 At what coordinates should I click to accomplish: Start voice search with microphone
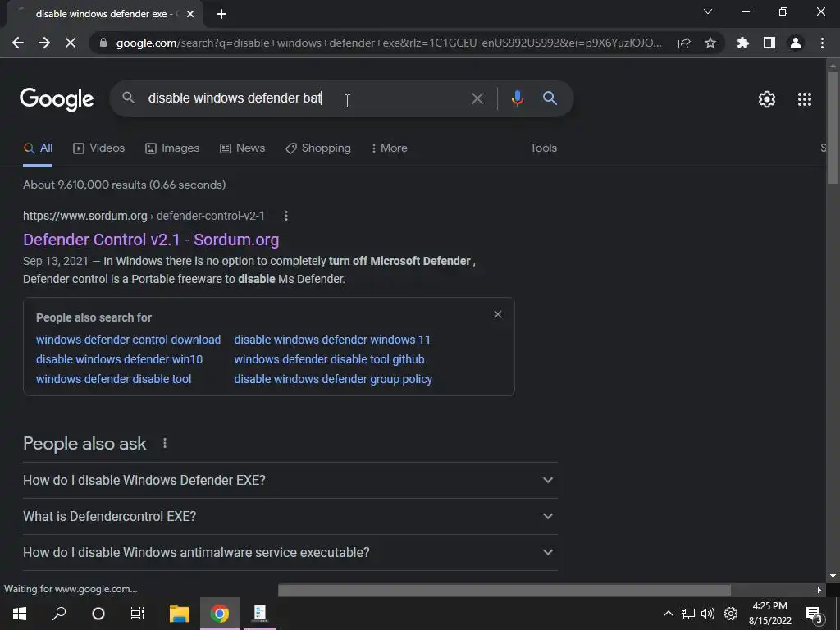(x=517, y=98)
